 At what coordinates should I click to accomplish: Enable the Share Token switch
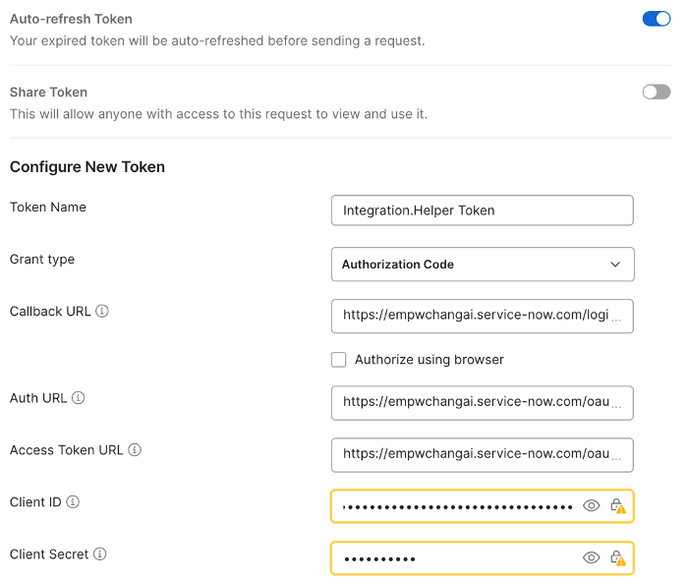(x=656, y=92)
